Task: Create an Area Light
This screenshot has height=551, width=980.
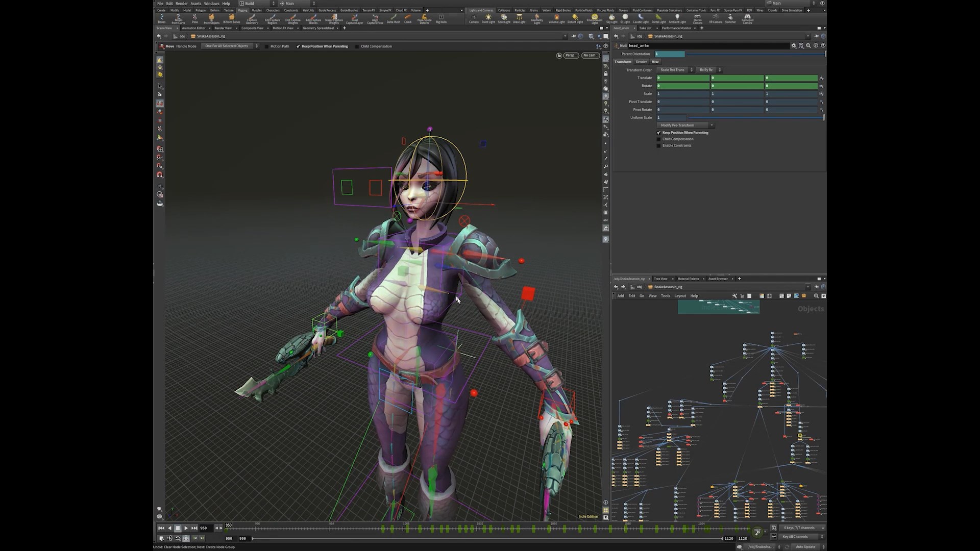Action: click(519, 19)
